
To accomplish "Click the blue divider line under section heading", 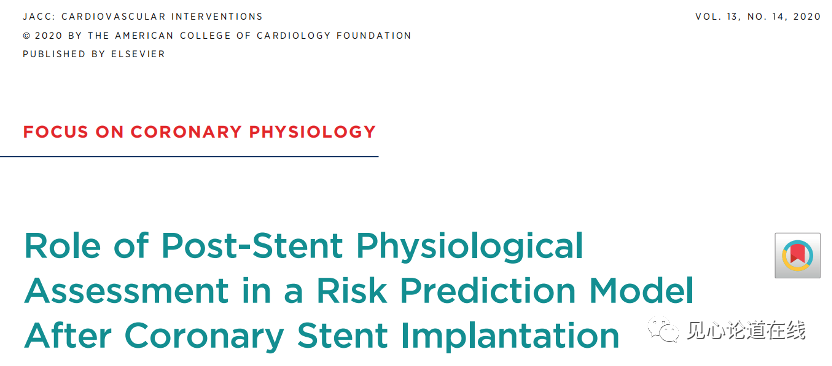I will (x=189, y=156).
